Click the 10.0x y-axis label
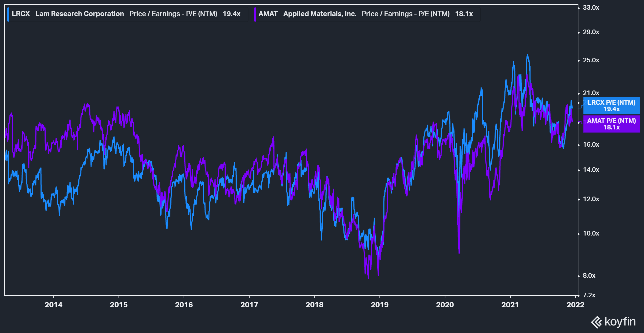 tap(591, 233)
